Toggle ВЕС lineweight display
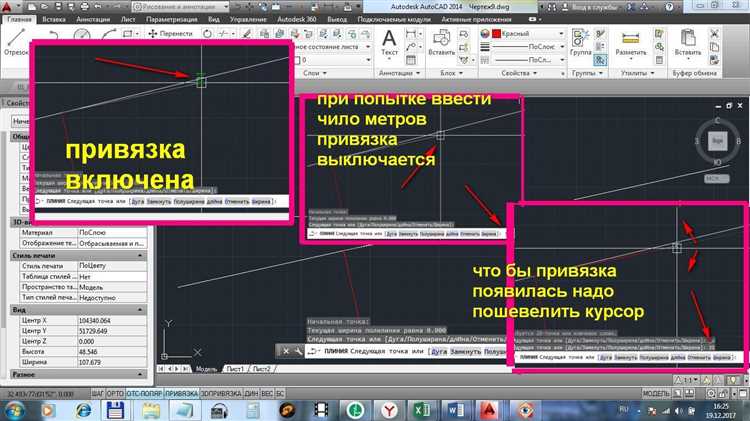750x421 pixels. pyautogui.click(x=267, y=393)
